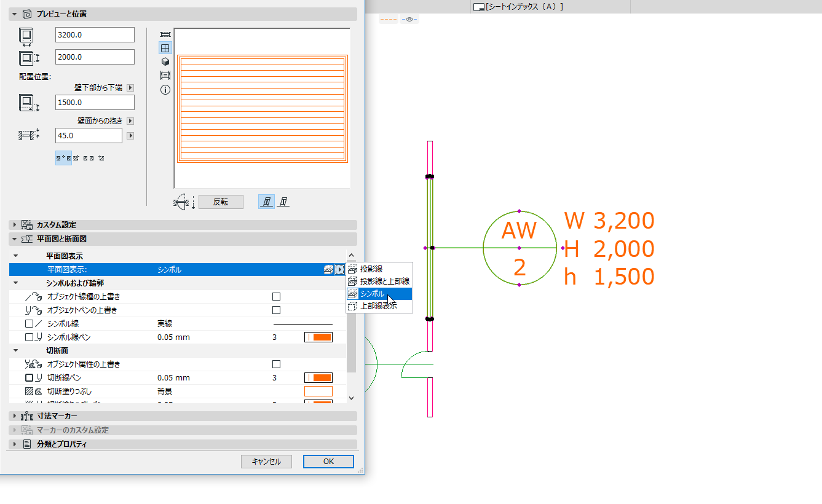The width and height of the screenshot is (822, 504).
Task: Select the section preview icon above info
Action: 165,76
